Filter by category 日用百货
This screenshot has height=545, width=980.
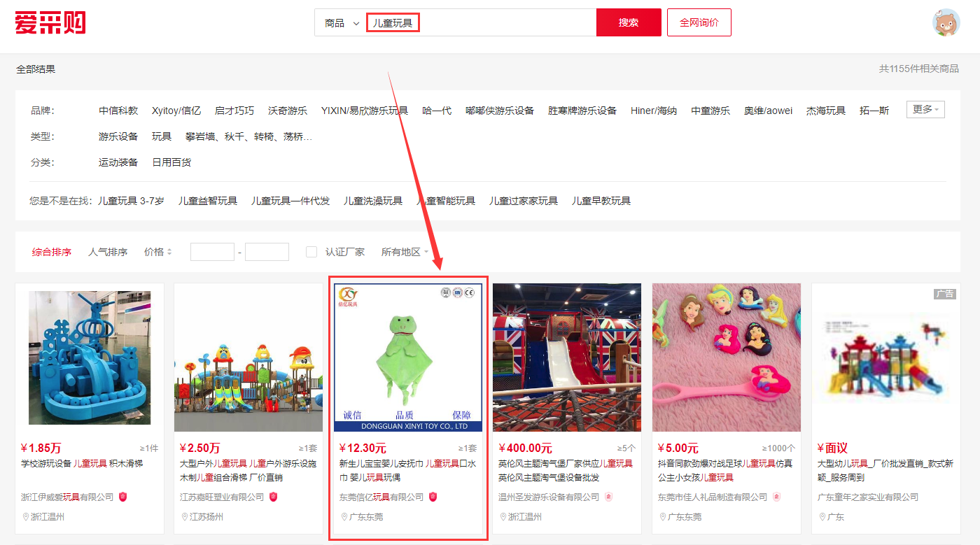pos(171,162)
